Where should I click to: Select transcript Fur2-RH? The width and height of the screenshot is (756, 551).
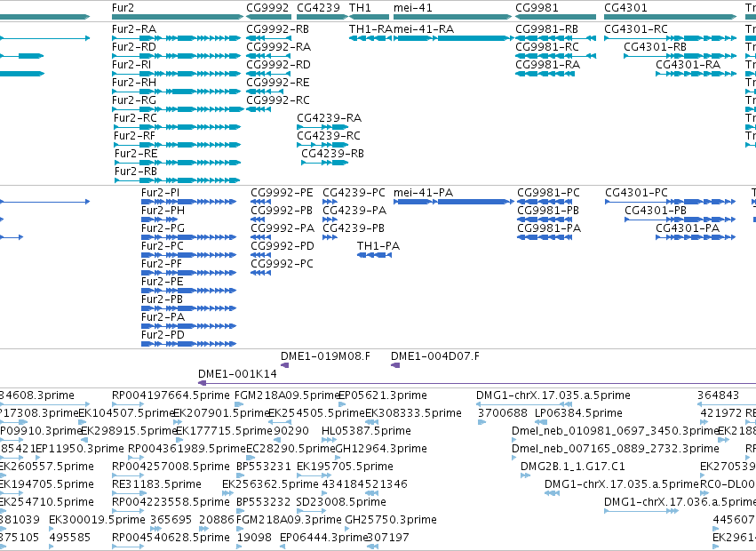coord(177,92)
